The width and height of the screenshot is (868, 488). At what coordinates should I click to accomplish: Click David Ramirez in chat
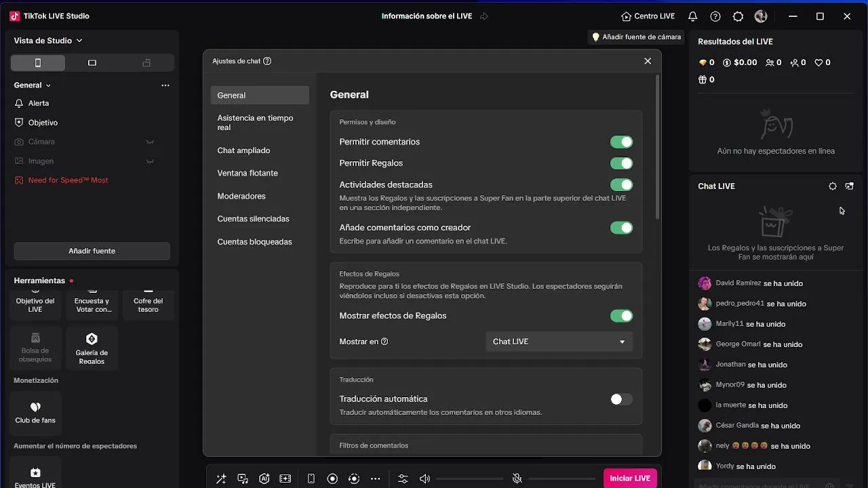click(738, 283)
